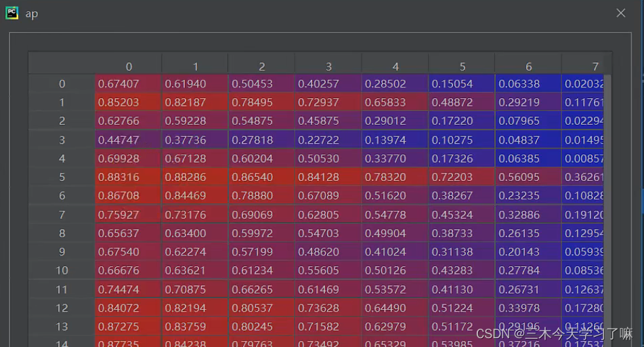The height and width of the screenshot is (347, 644).
Task: Click cell with value 0.44747
Action: click(128, 140)
